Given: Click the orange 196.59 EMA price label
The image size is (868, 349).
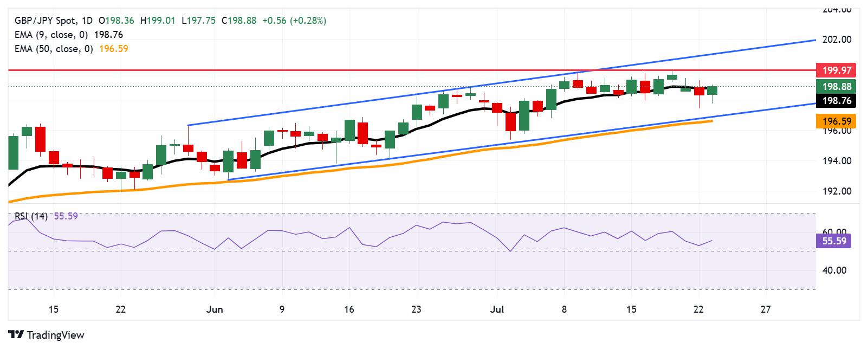Looking at the screenshot, I should 835,121.
